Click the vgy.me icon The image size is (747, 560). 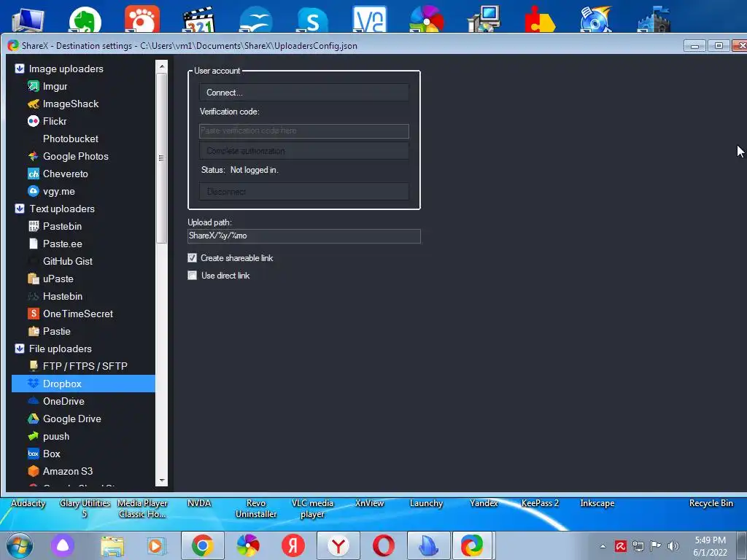pos(33,191)
